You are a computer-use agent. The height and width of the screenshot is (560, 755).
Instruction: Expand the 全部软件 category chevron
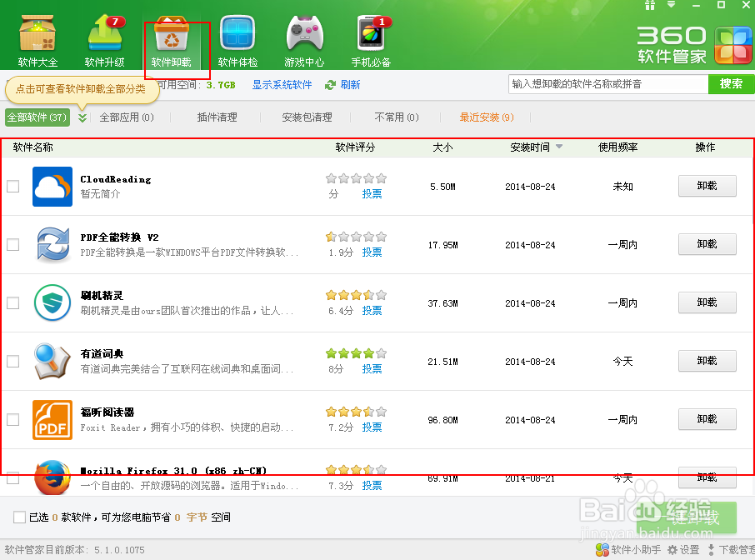click(81, 117)
